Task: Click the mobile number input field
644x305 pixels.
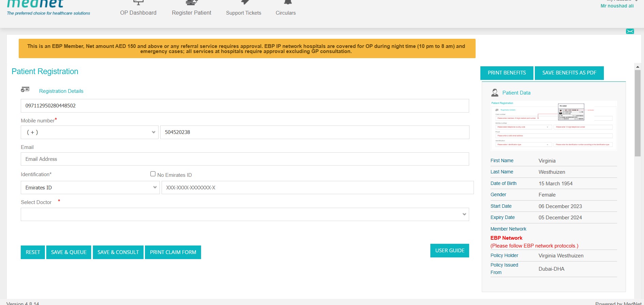Action: pos(315,132)
